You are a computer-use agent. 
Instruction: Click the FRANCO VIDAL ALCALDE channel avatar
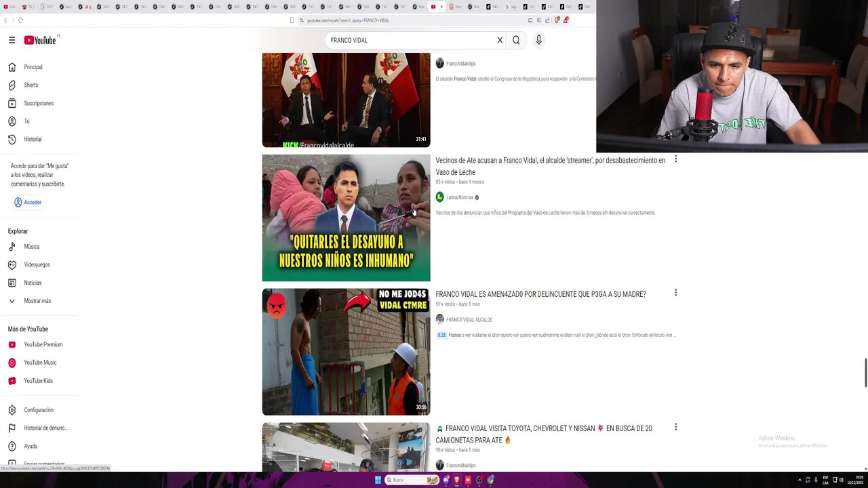pos(439,319)
